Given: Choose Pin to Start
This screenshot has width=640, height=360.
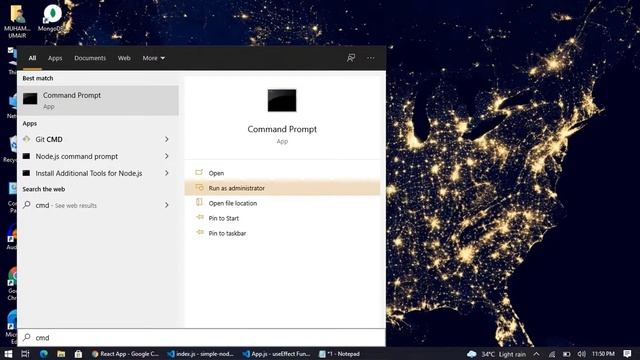Looking at the screenshot, I should pyautogui.click(x=282, y=218).
